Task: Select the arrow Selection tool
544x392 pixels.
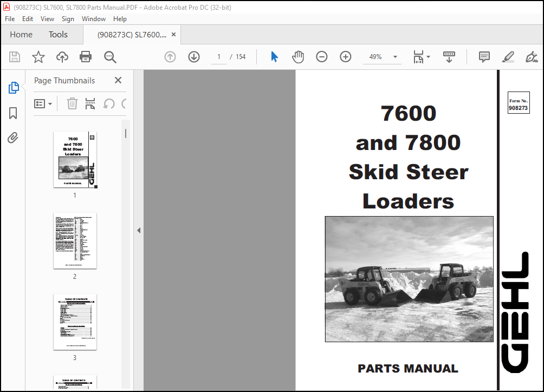Action: 274,57
